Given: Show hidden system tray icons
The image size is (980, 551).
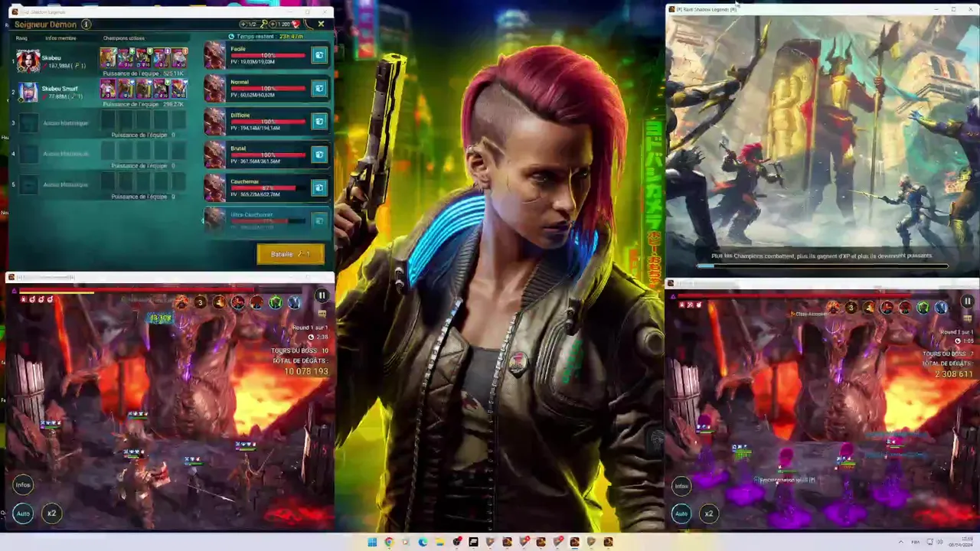Looking at the screenshot, I should click(900, 542).
